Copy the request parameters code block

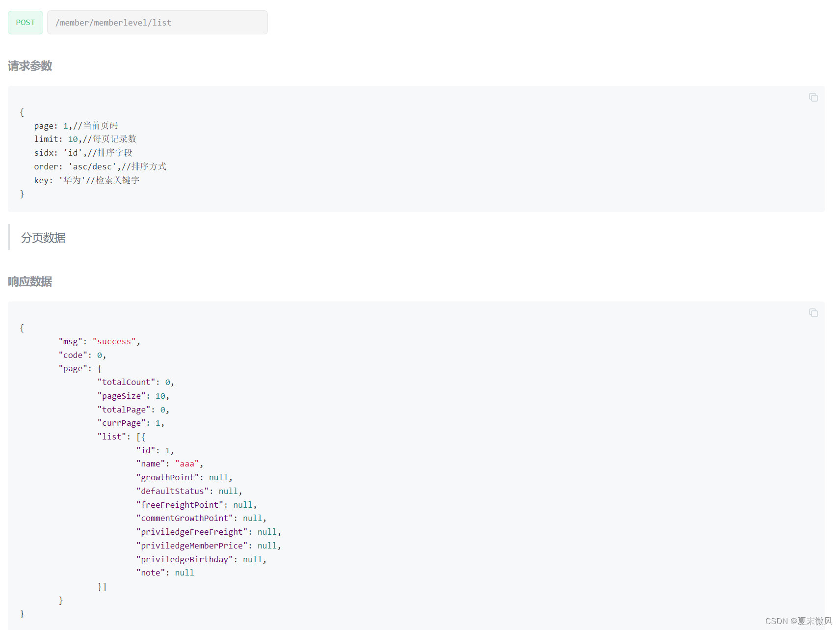[813, 97]
